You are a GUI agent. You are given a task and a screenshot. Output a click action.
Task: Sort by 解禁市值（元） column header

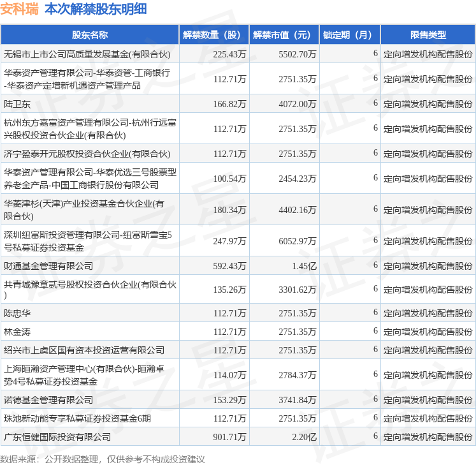284,35
